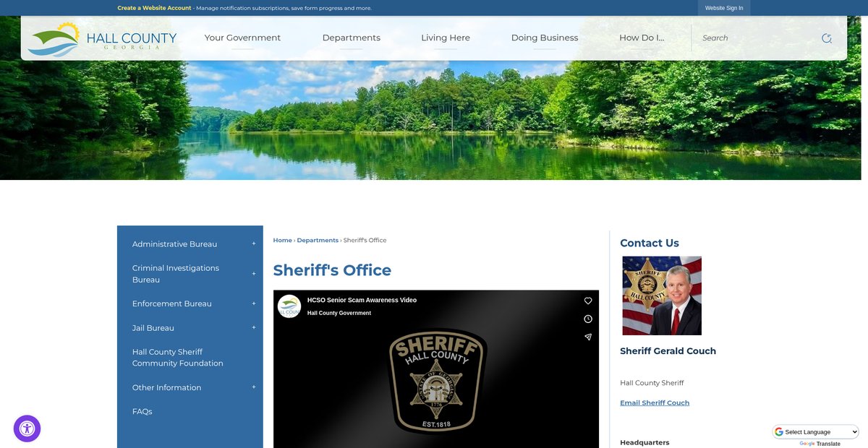
Task: Open the Living Here menu
Action: pyautogui.click(x=446, y=38)
